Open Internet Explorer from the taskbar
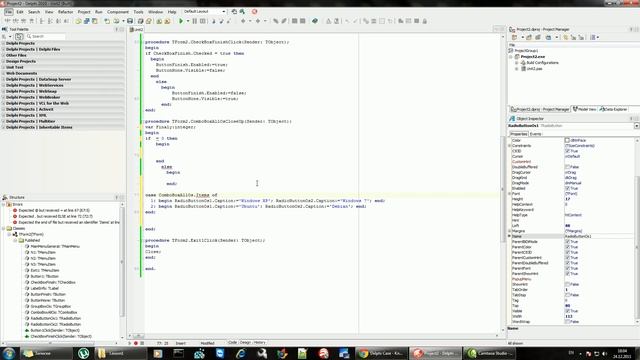 pyautogui.click(x=241, y=353)
